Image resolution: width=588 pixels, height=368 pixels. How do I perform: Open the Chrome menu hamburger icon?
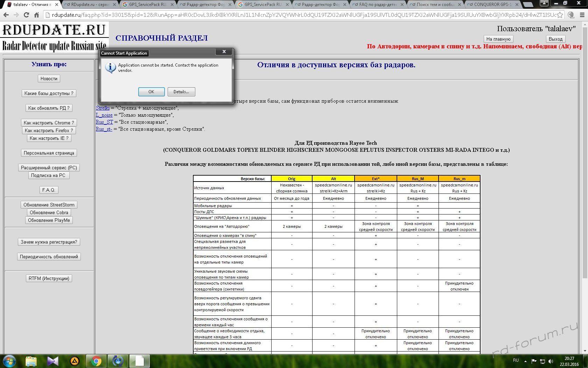(582, 15)
